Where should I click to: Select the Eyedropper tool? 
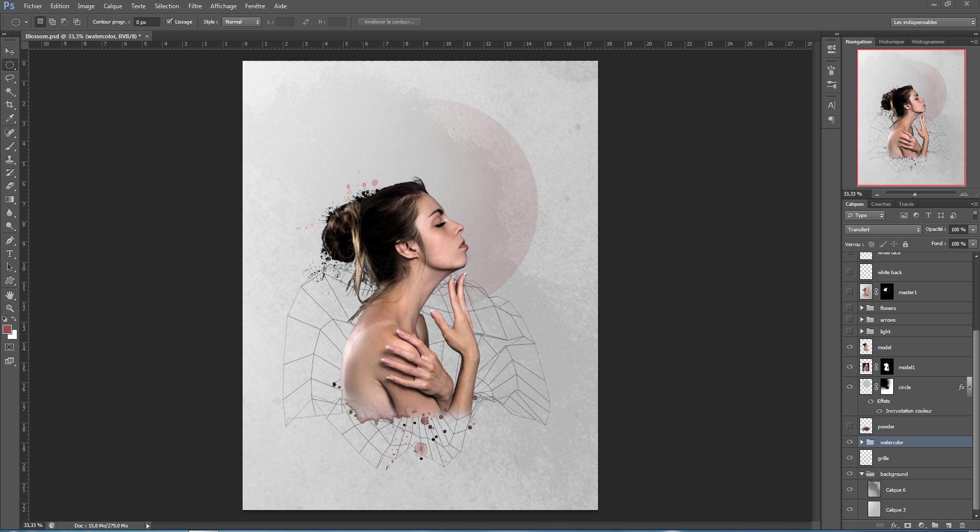tap(10, 118)
